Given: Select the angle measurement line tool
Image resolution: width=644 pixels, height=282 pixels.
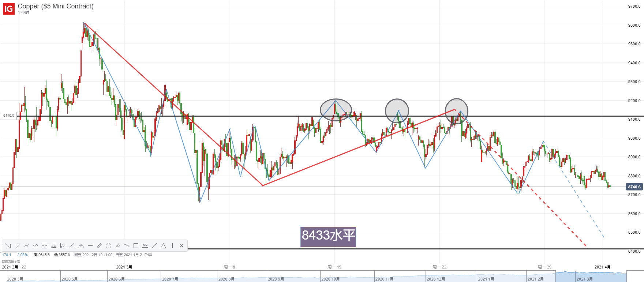Looking at the screenshot, I should pyautogui.click(x=72, y=246).
